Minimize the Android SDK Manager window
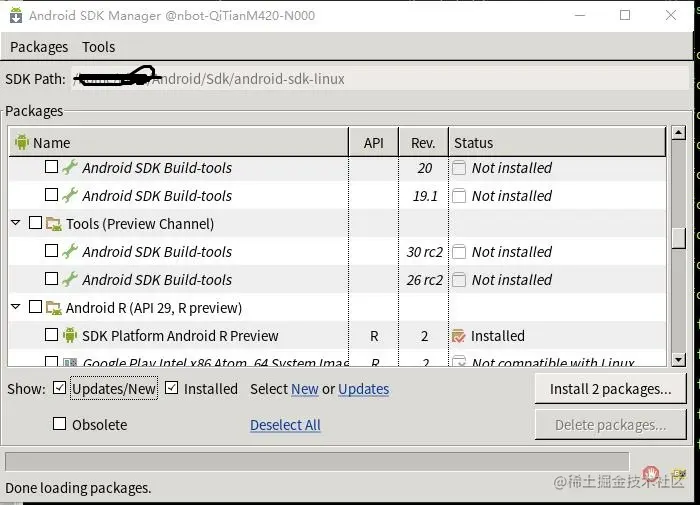 [580, 15]
